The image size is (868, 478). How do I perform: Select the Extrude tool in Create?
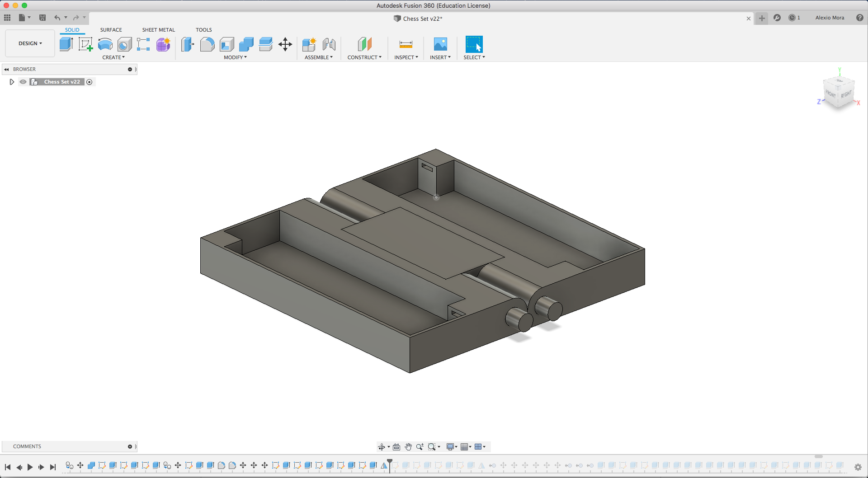pyautogui.click(x=66, y=44)
